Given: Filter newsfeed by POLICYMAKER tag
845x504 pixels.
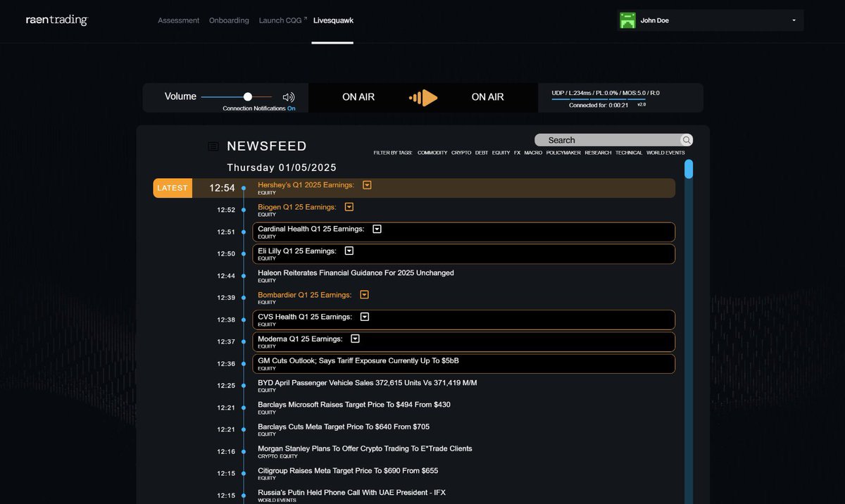Looking at the screenshot, I should tap(563, 153).
